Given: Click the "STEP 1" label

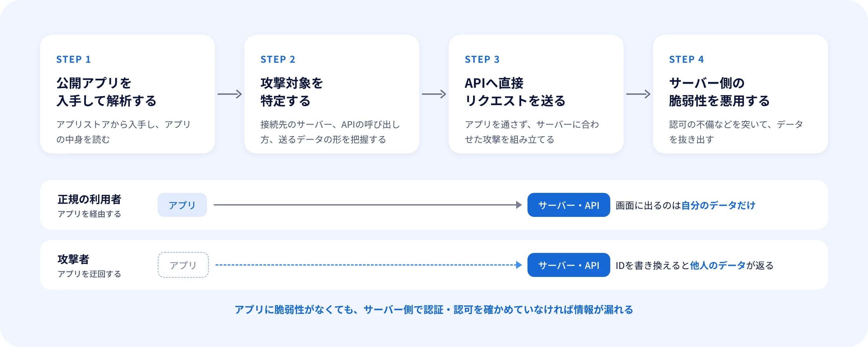Looking at the screenshot, I should point(73,59).
